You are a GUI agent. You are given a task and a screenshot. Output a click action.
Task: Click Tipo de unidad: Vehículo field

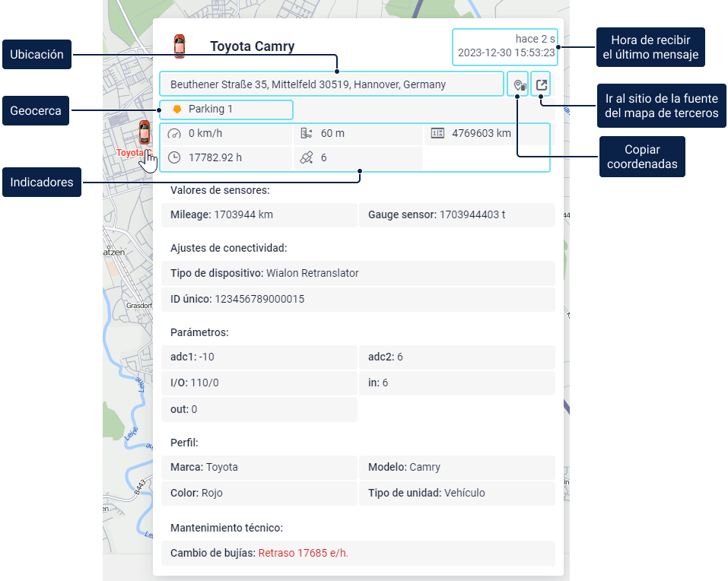pos(457,494)
